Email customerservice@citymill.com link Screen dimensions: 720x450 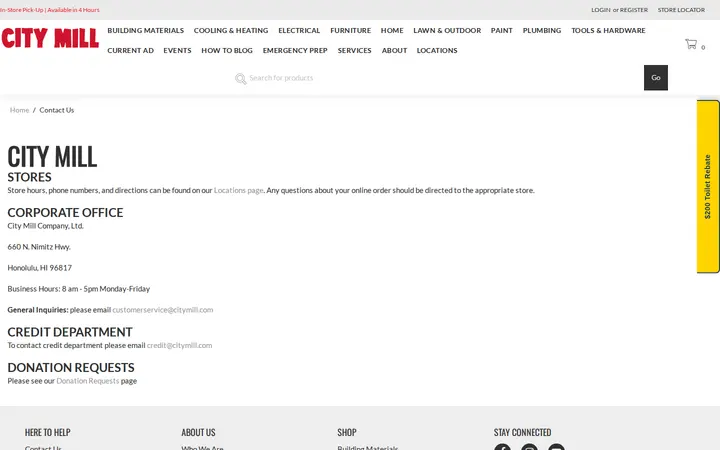[163, 310]
